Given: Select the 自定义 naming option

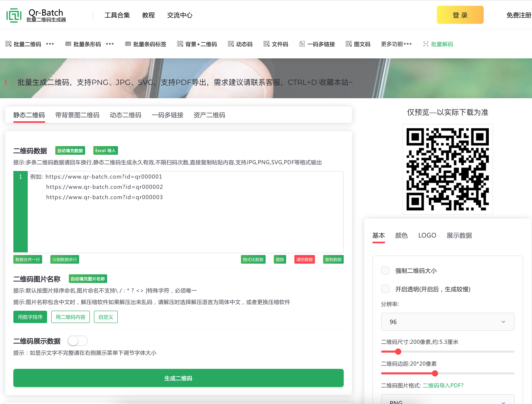Looking at the screenshot, I should (x=106, y=317).
